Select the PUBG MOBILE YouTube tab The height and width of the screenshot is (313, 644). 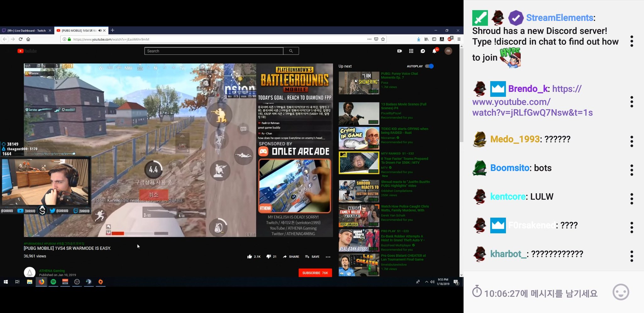click(79, 30)
